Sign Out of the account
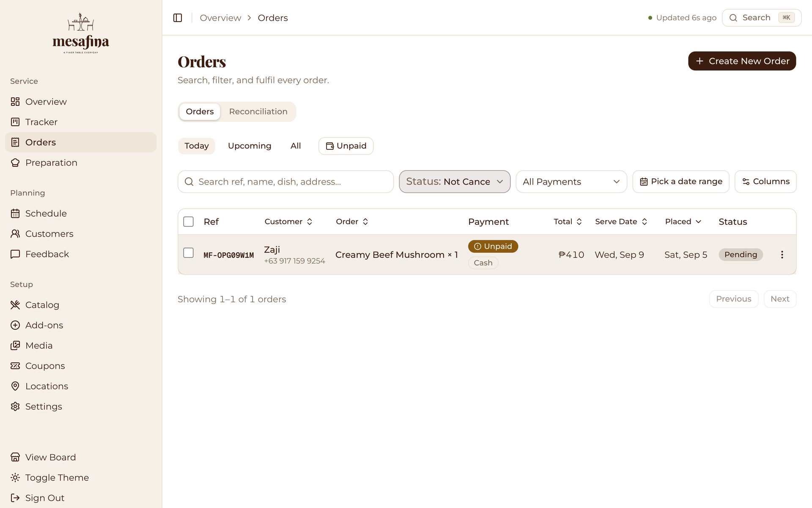 click(81, 498)
